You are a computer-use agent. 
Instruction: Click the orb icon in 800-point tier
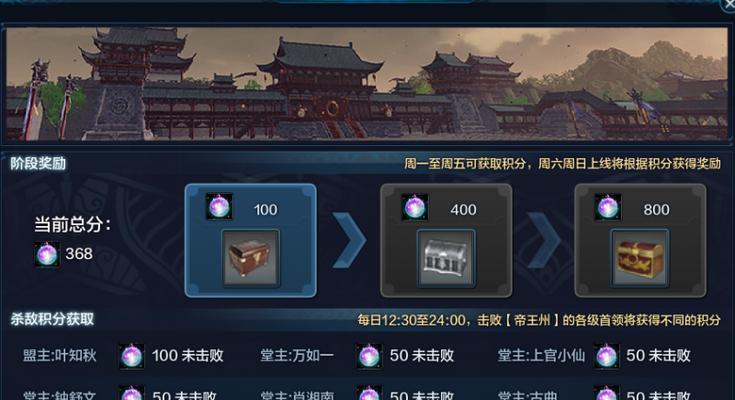pos(608,207)
